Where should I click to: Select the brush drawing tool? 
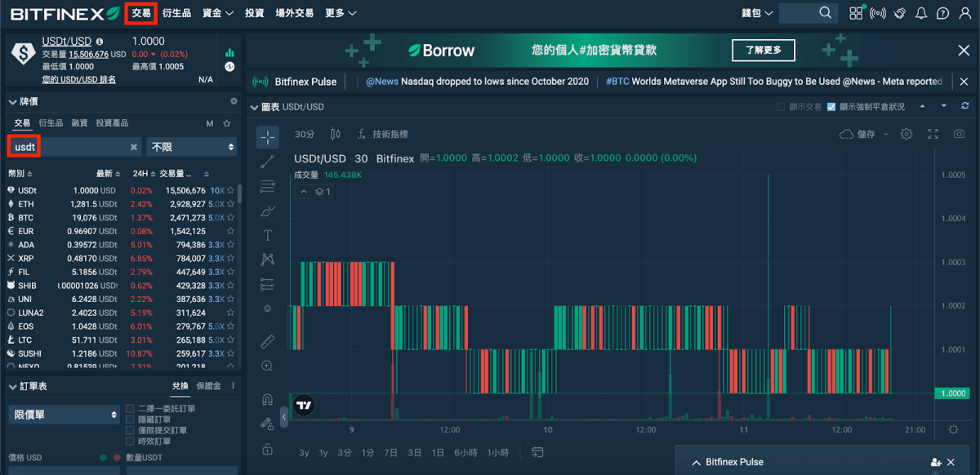(267, 211)
